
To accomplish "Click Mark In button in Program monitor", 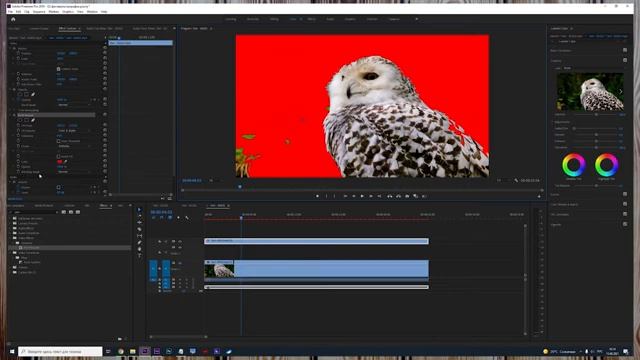I will point(326,196).
